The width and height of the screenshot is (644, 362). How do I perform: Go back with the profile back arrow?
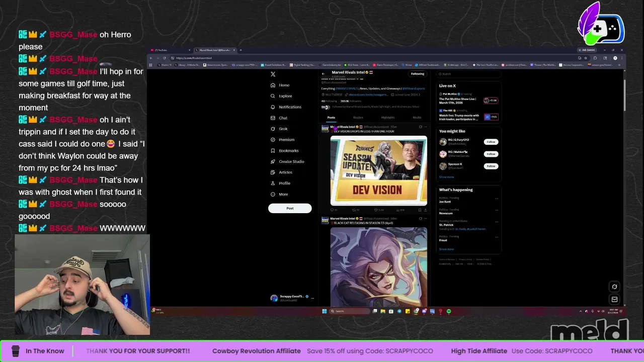pyautogui.click(x=324, y=74)
